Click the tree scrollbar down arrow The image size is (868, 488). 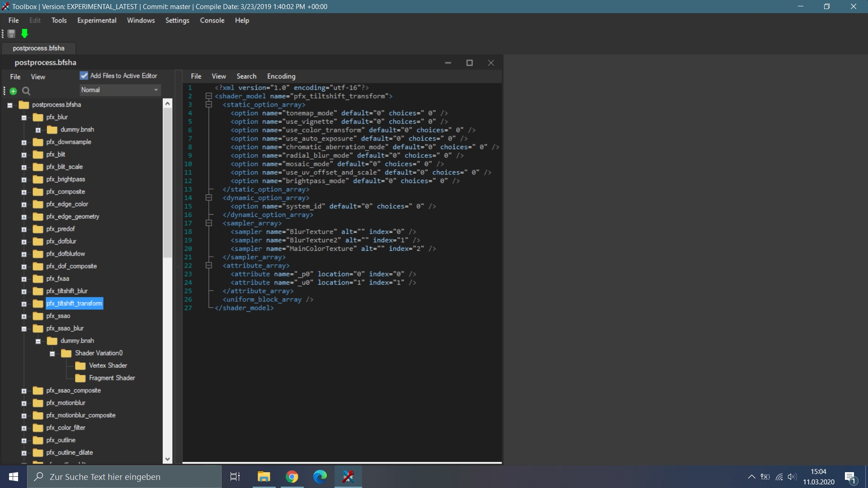coord(168,459)
